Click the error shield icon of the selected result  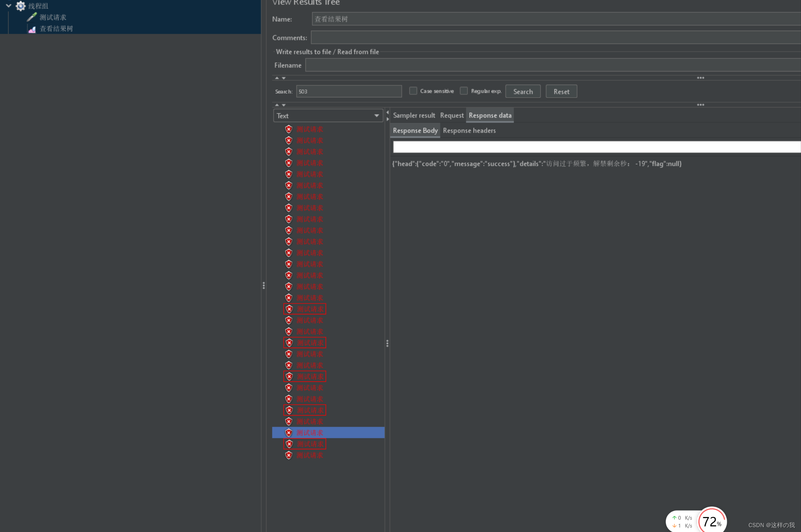288,433
